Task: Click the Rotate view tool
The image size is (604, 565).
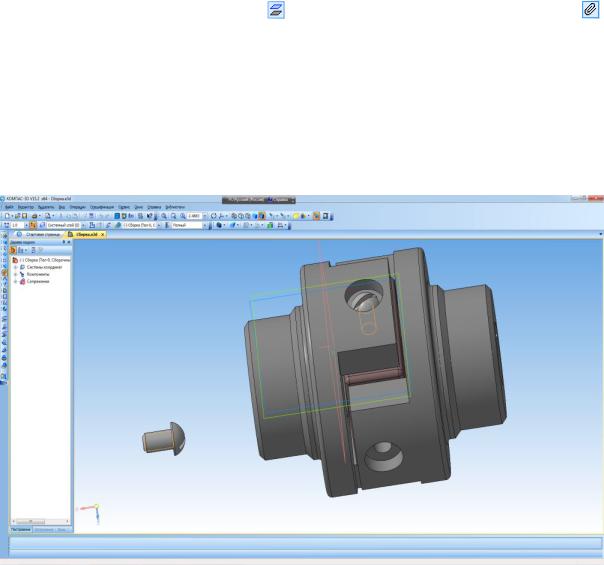Action: (213, 216)
